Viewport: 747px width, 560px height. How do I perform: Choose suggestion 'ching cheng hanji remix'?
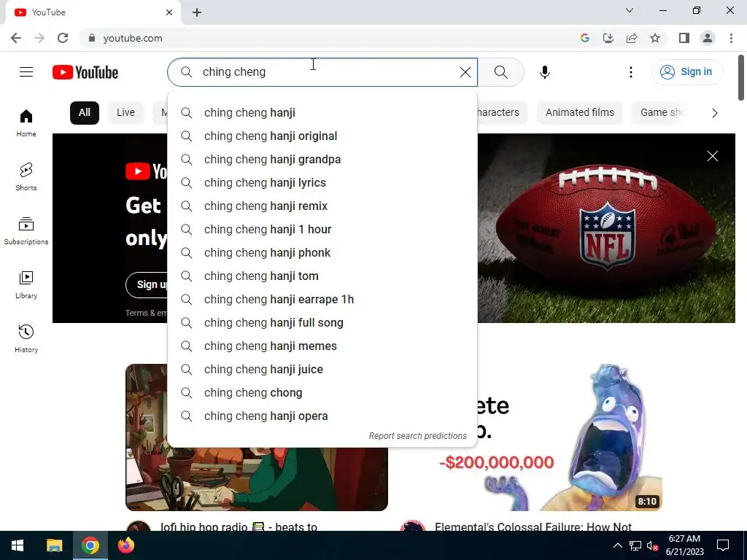pyautogui.click(x=322, y=206)
